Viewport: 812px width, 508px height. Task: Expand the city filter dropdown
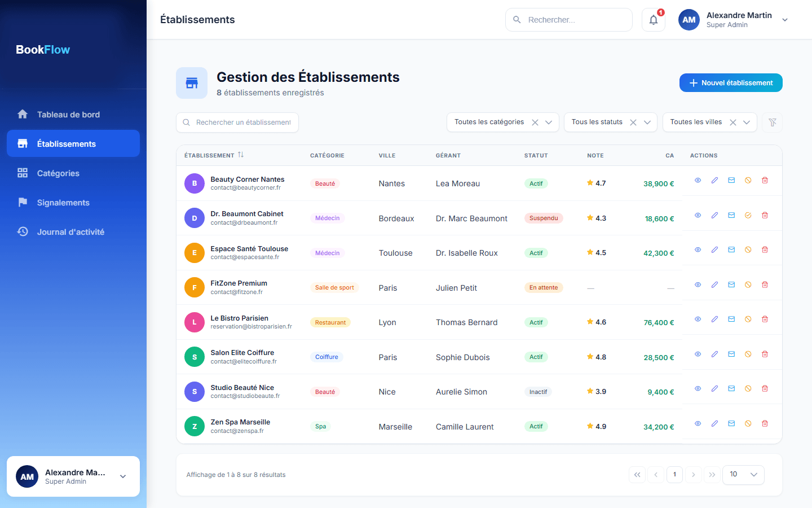(747, 122)
